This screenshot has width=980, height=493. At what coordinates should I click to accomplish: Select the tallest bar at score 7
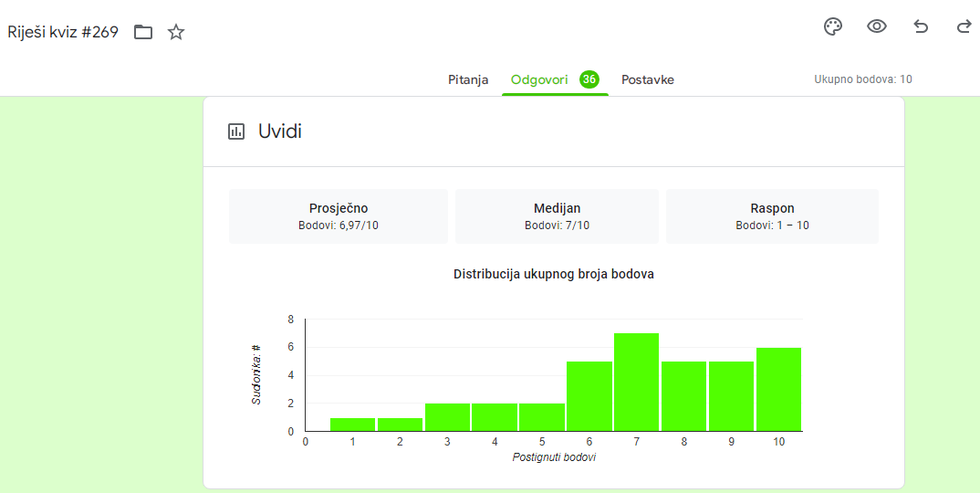636,383
